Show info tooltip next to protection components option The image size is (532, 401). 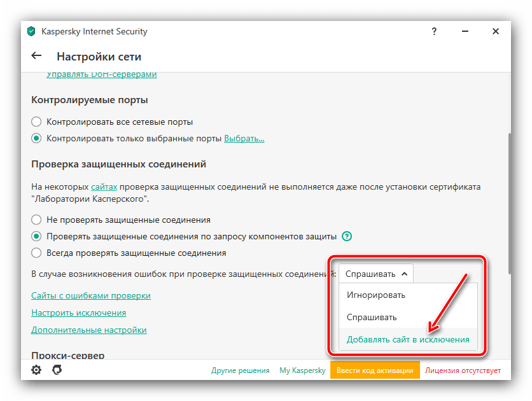pyautogui.click(x=347, y=236)
